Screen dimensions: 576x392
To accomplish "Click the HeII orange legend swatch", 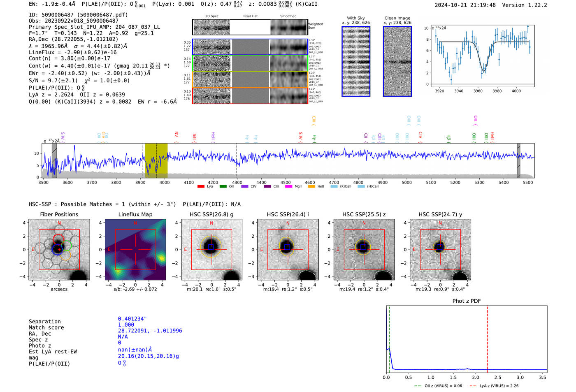I will coord(311,187).
